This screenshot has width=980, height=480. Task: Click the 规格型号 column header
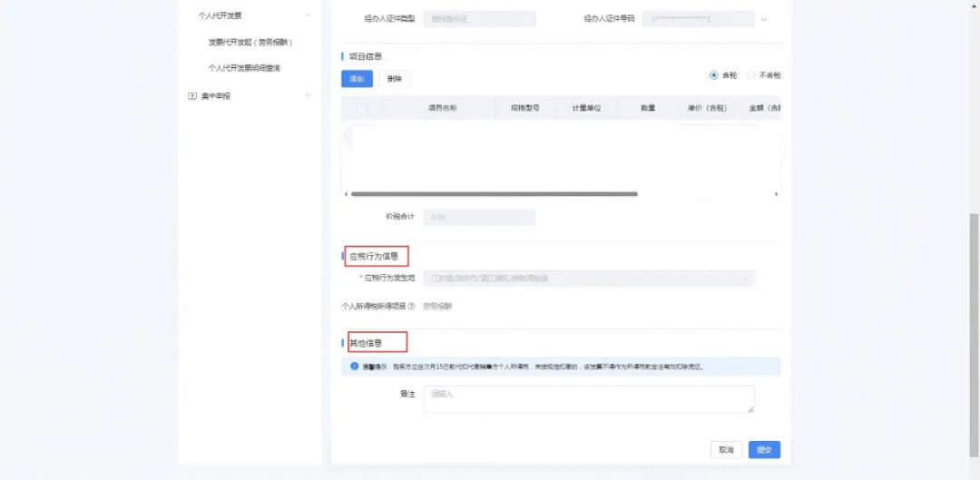[525, 108]
